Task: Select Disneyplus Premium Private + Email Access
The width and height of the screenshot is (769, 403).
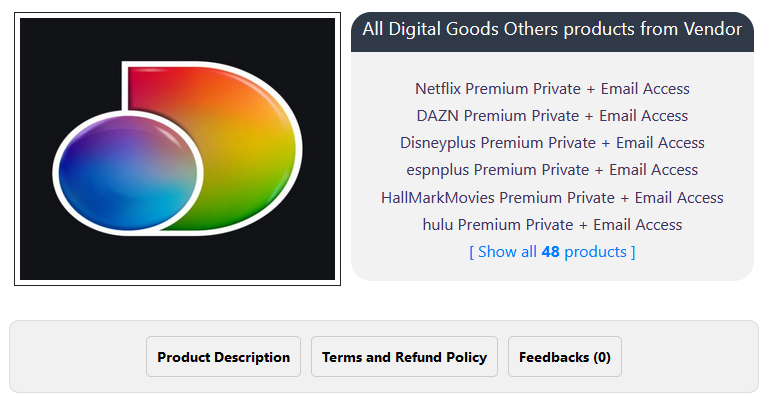Action: 552,143
